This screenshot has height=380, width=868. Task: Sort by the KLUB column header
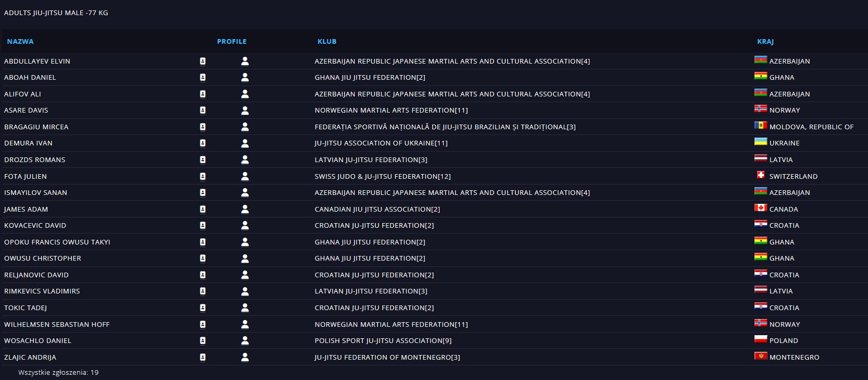point(327,41)
